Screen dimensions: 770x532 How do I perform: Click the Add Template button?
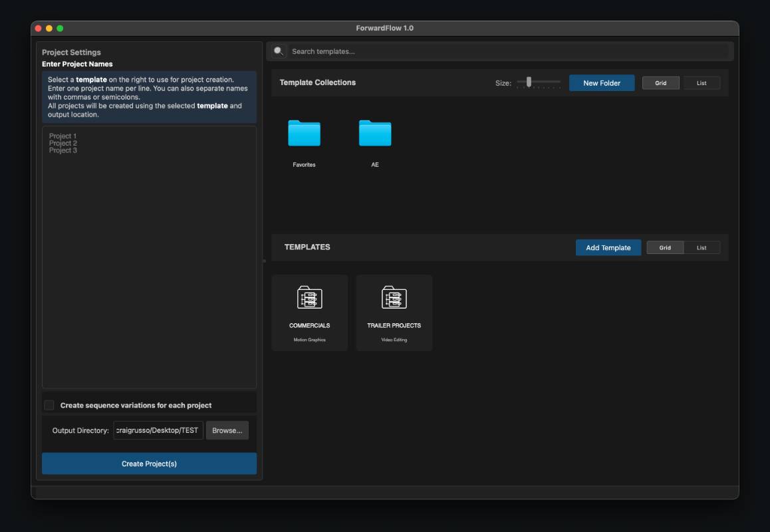click(608, 247)
